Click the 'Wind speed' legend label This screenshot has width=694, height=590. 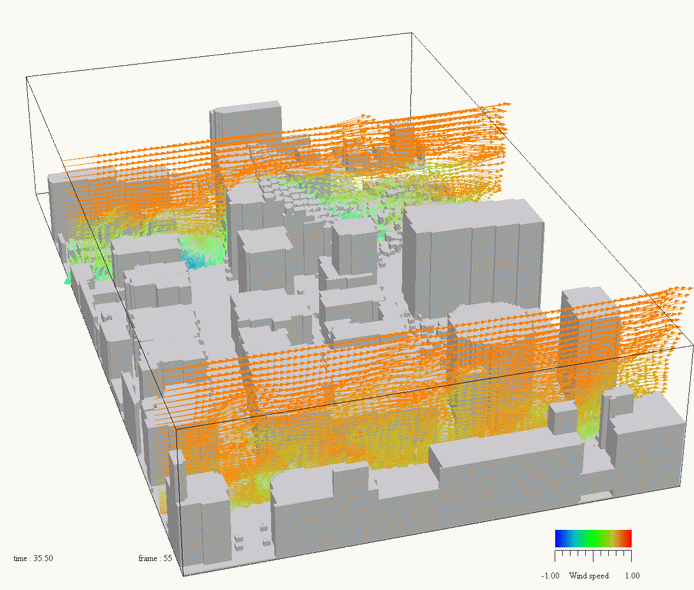(x=589, y=575)
